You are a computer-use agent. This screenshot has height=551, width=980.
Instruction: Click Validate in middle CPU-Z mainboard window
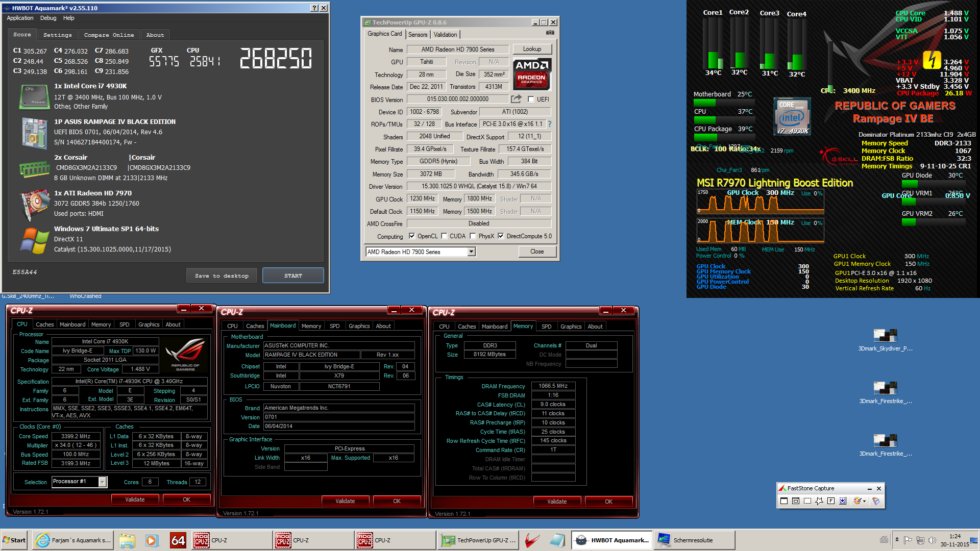pos(345,501)
